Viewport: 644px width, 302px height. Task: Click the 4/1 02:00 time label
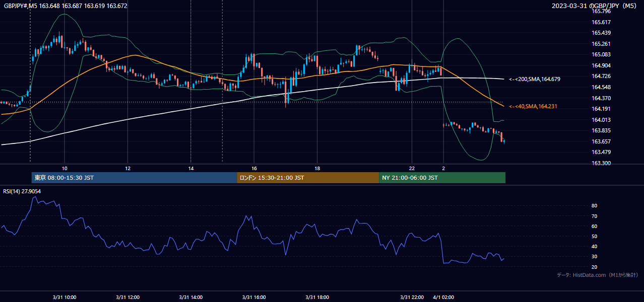coord(443,297)
